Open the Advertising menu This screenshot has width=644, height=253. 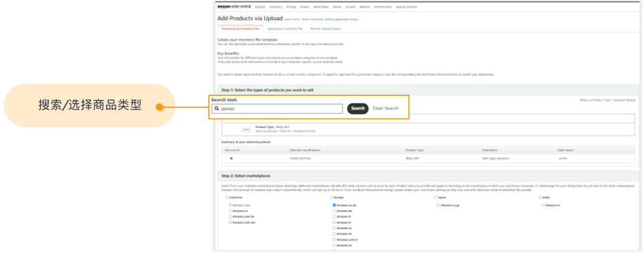point(320,7)
